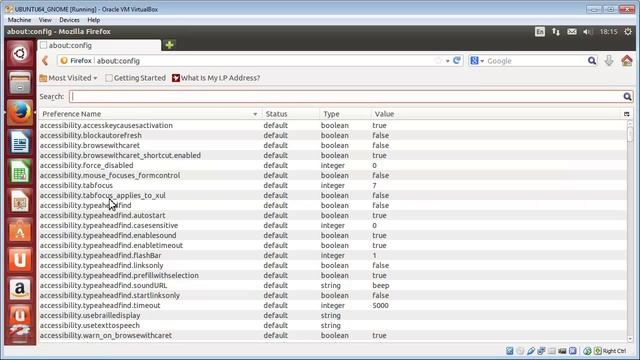Expand Most Visited bookmarks dropdown
This screenshot has height=360, width=640.
pyautogui.click(x=68, y=78)
